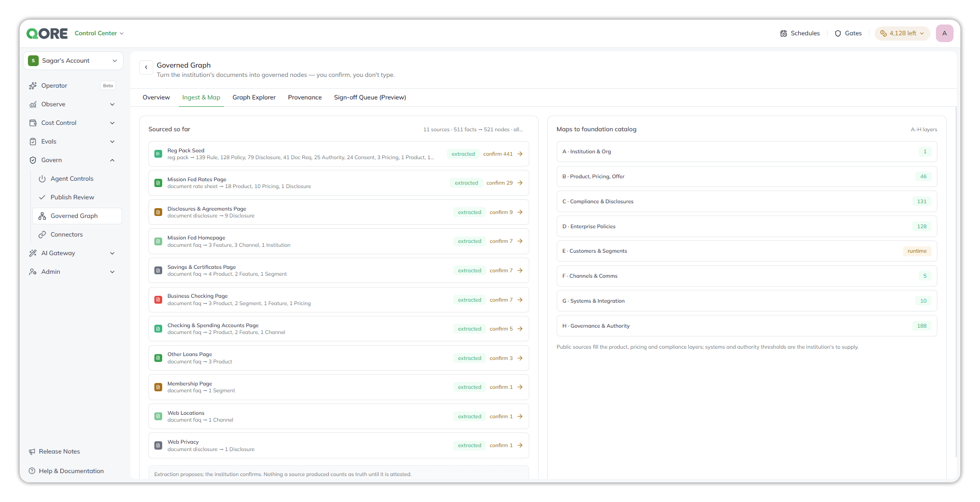Click confirm 29 for Mission Fed Rates
The height and width of the screenshot is (502, 980).
tap(499, 183)
